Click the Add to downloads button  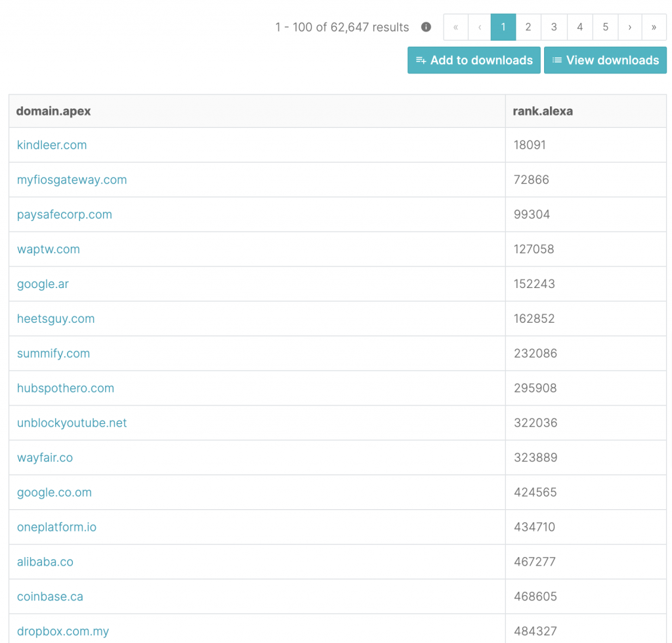coord(474,60)
